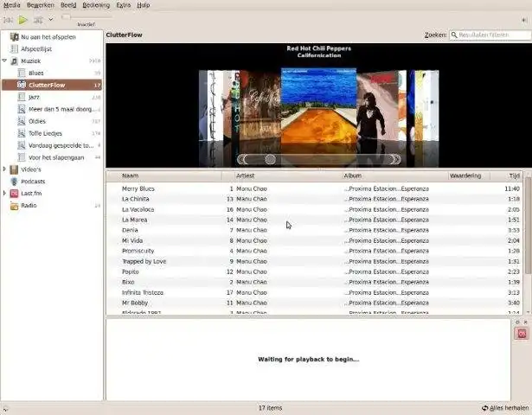Image resolution: width=532 pixels, height=415 pixels.
Task: Open the Afspeellijst queue icon
Action: (14, 48)
